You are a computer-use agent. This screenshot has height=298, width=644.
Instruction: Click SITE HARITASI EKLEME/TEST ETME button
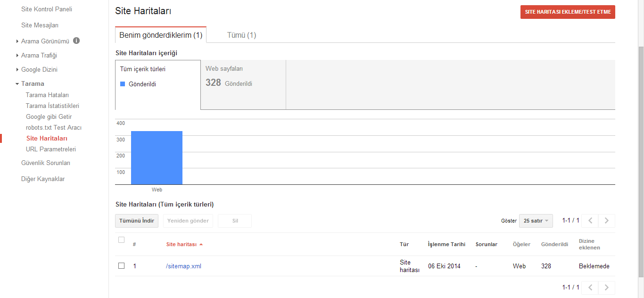pyautogui.click(x=568, y=12)
